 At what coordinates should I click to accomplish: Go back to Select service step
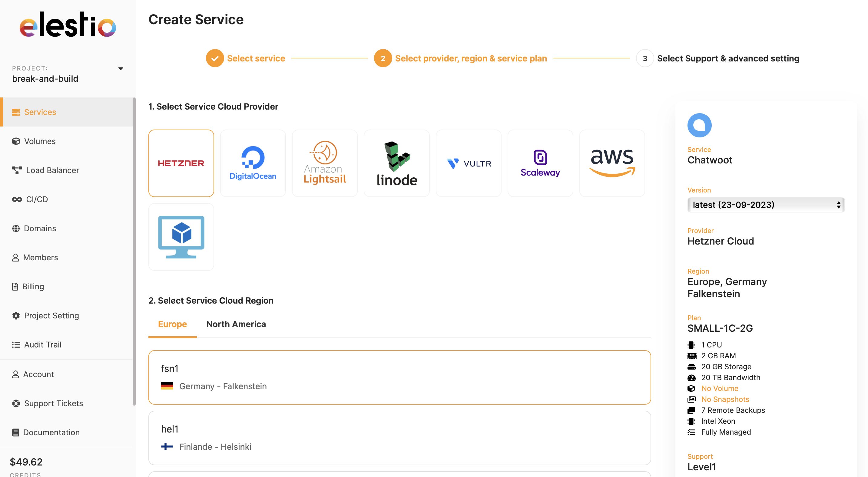click(x=256, y=58)
